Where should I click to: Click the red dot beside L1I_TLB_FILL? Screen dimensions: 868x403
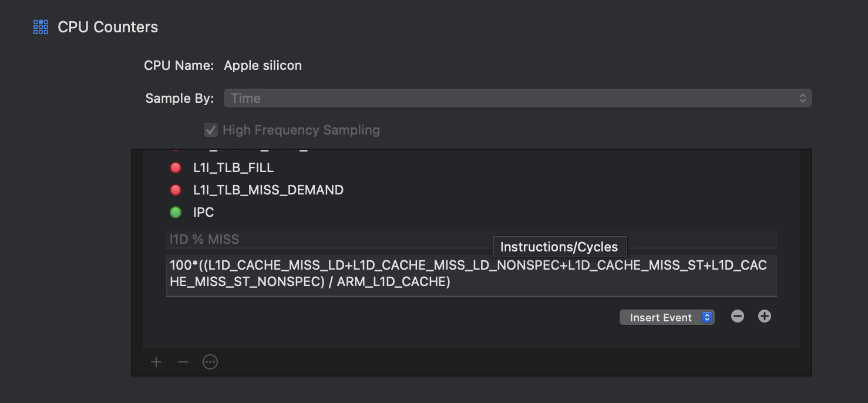pyautogui.click(x=176, y=168)
